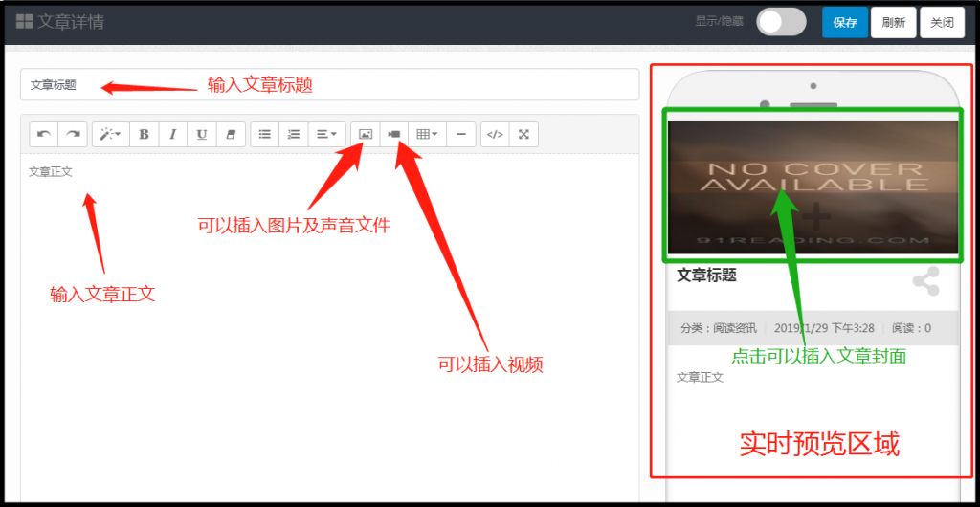Switch to HTML code view
Viewport: 980px width, 507px height.
point(495,135)
